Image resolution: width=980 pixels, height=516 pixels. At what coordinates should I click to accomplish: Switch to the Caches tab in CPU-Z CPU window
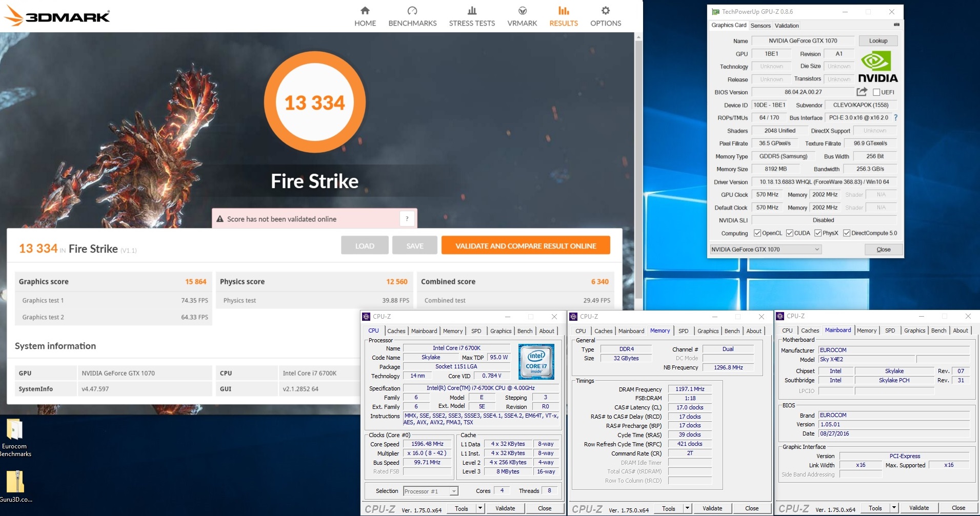tap(396, 331)
